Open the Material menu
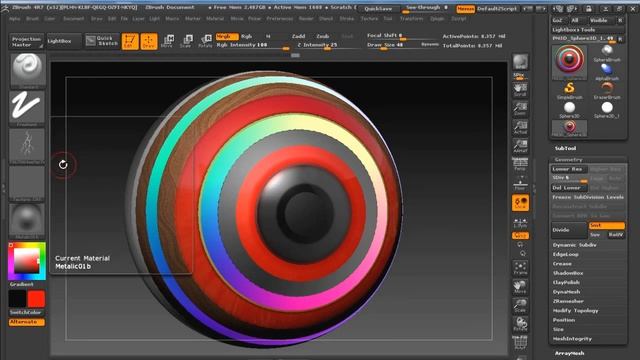The width and height of the screenshot is (640, 360). pos(215,19)
